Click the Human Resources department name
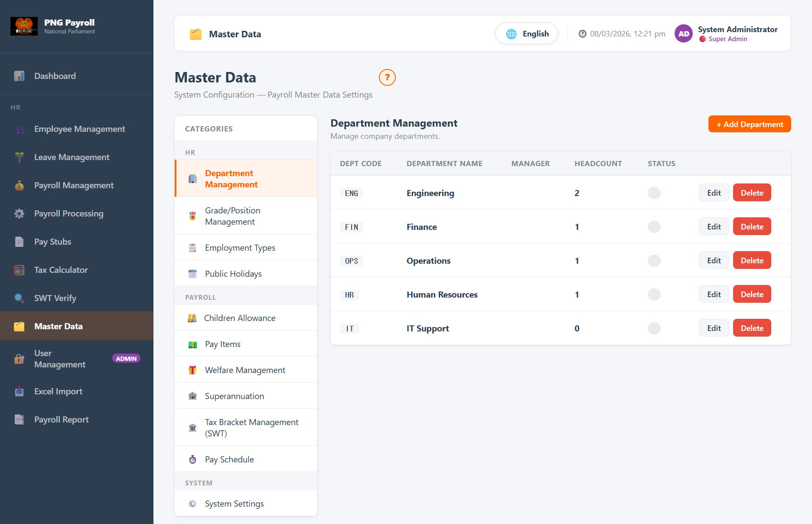 coord(442,295)
